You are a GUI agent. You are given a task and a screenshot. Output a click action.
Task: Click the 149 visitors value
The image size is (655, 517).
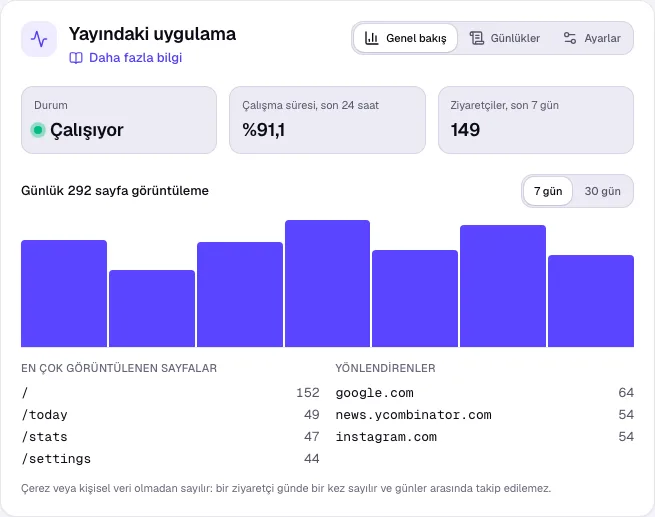[x=465, y=130]
